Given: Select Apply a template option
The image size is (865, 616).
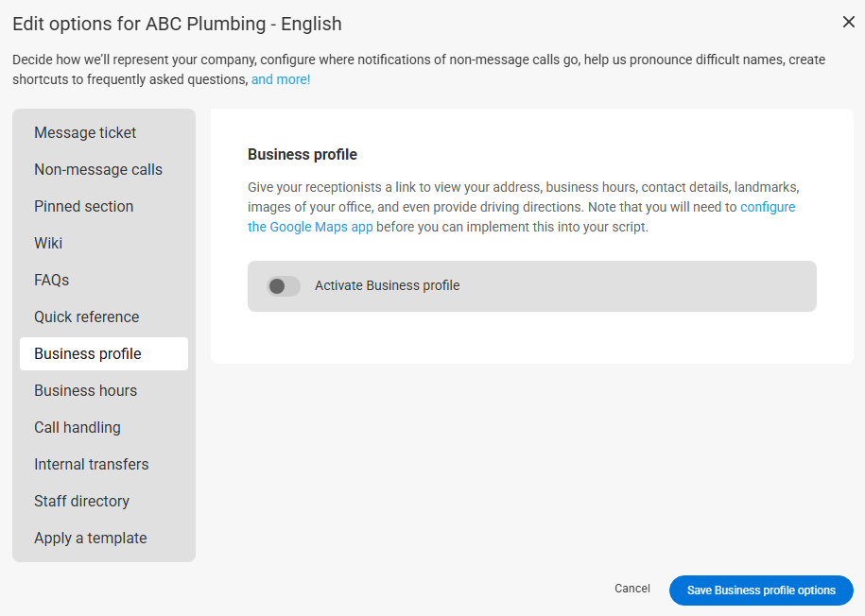Looking at the screenshot, I should 90,539.
